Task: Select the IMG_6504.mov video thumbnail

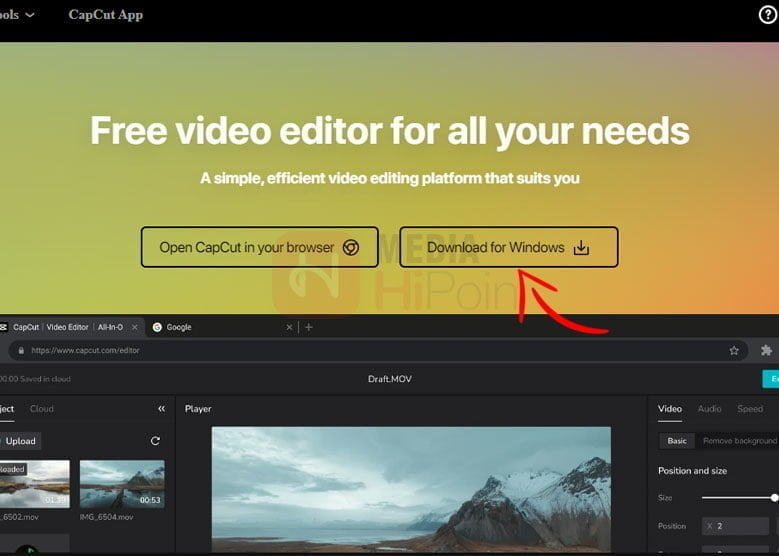Action: pos(122,484)
